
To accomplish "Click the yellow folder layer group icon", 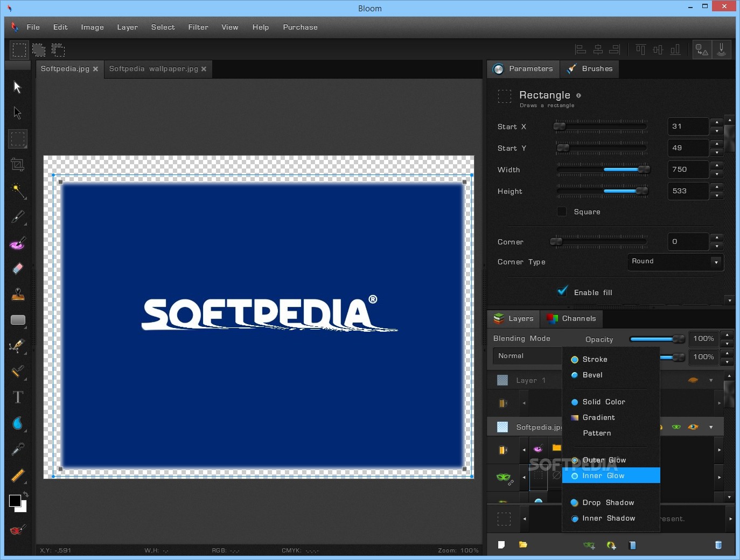I will [x=523, y=545].
